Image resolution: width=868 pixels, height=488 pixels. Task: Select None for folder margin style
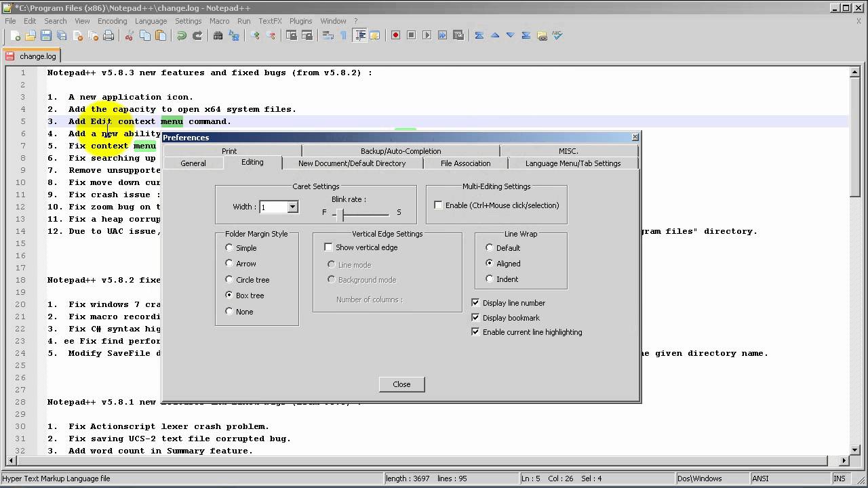click(x=229, y=312)
